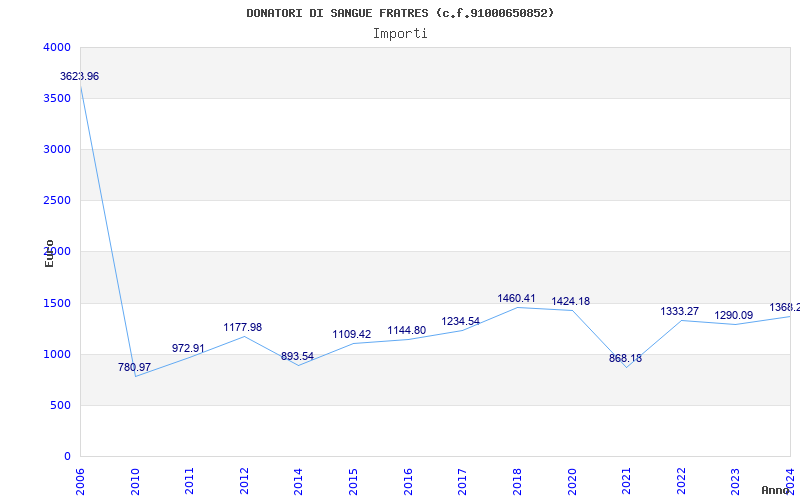Select the 1144.80 data label

407,331
